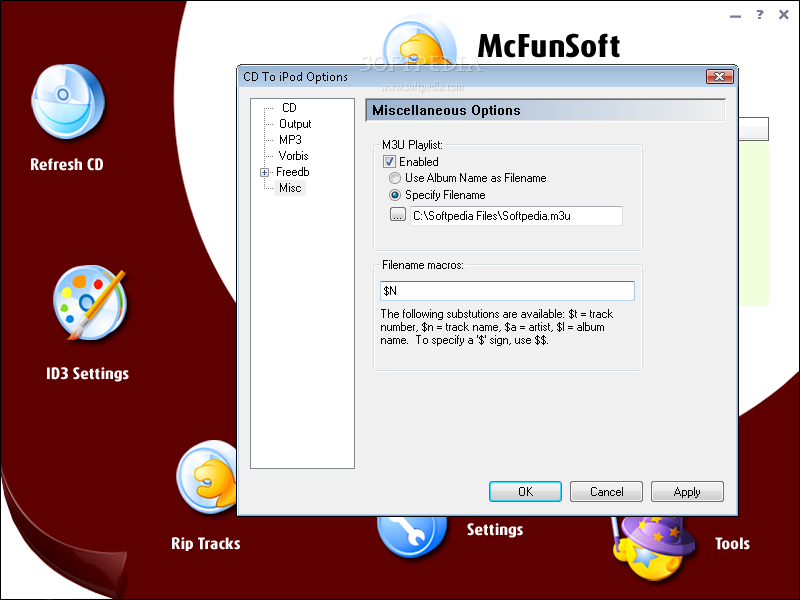Open ID3 Settings palette icon
Screen dimensions: 800x600
[x=90, y=303]
